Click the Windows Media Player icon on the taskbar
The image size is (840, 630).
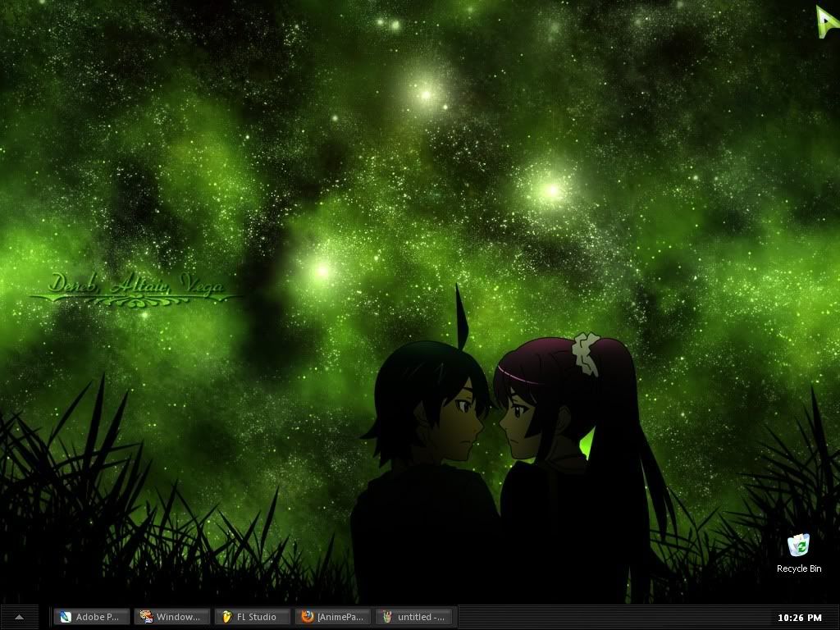point(145,617)
